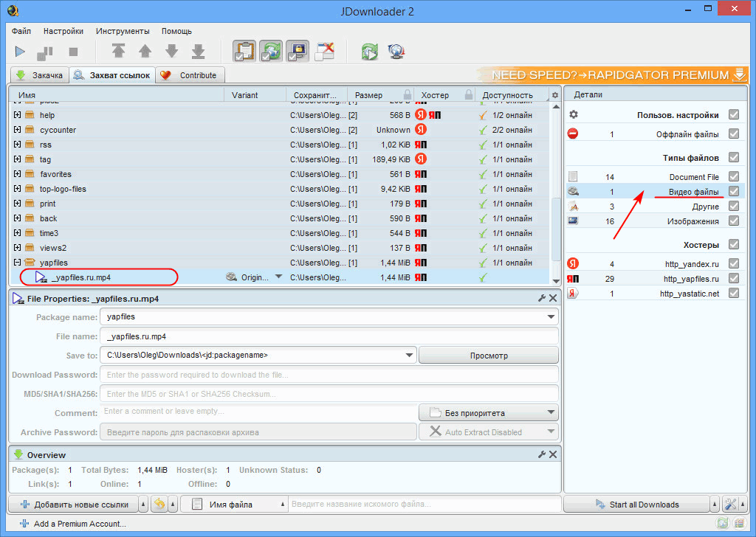The height and width of the screenshot is (537, 756).
Task: Toggle http_yapfiles.ru hoster checkbox
Action: tap(734, 278)
